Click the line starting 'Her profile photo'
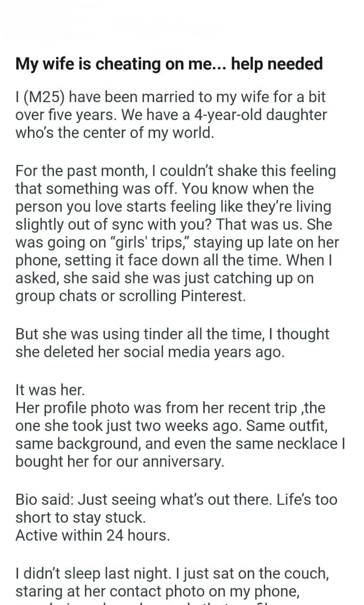Screen dimensions: 364x605 (170, 408)
